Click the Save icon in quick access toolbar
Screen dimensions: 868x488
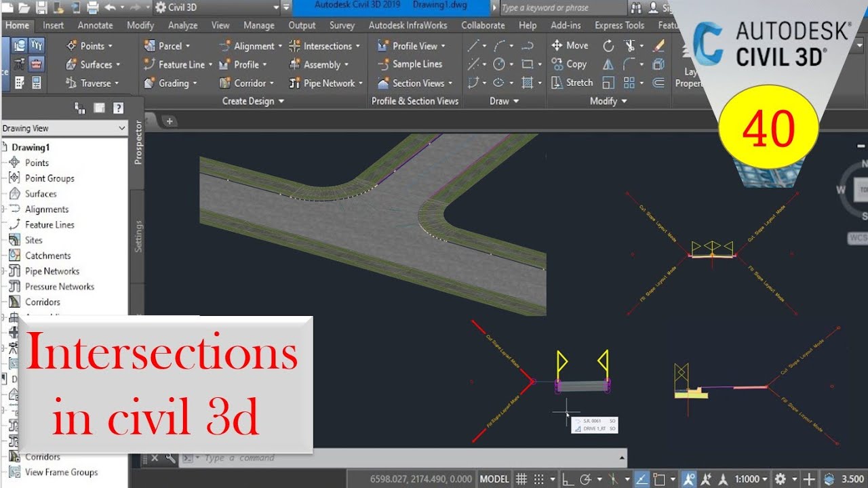tap(41, 8)
